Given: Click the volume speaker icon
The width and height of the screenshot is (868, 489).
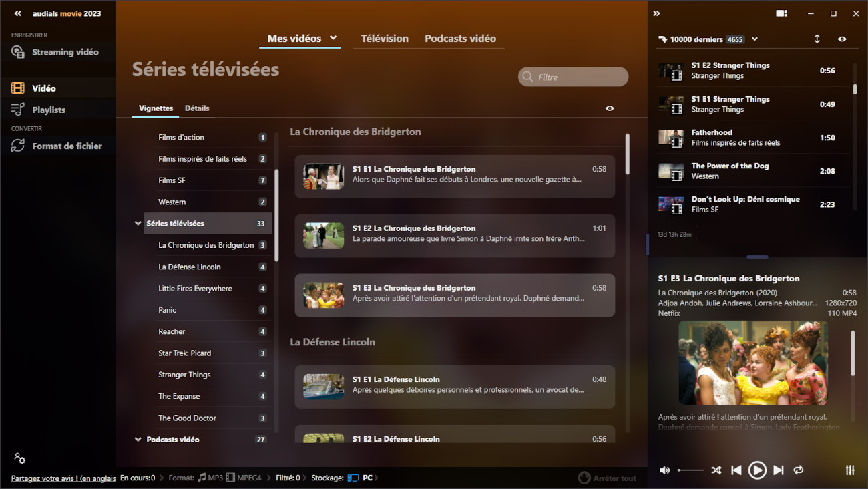Looking at the screenshot, I should [664, 470].
